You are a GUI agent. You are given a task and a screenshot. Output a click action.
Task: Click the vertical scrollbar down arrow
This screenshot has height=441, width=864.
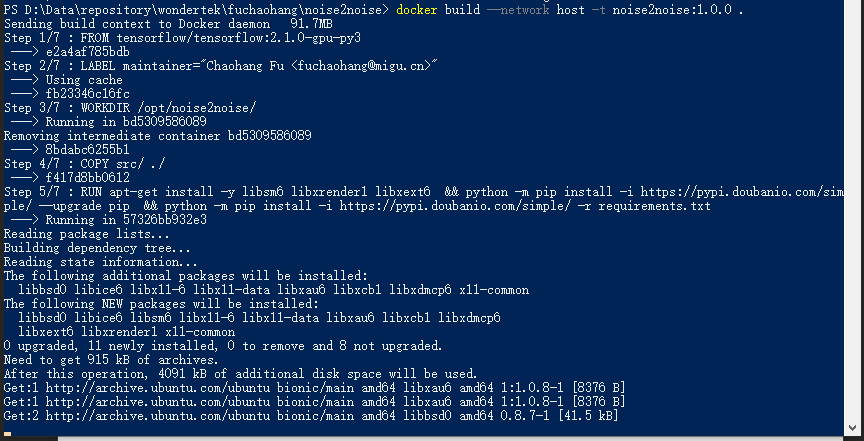[854, 429]
